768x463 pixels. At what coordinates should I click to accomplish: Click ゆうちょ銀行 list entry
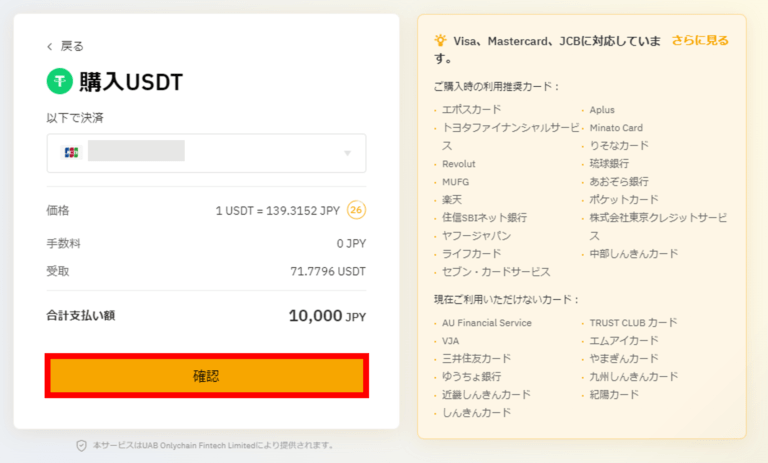[472, 377]
